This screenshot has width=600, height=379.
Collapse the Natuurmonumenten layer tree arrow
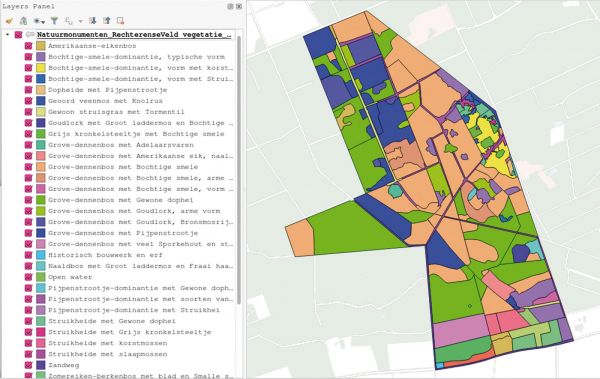tap(7, 34)
